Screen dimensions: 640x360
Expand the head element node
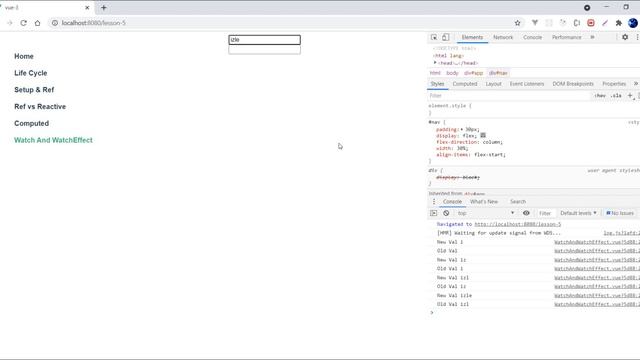pos(435,63)
